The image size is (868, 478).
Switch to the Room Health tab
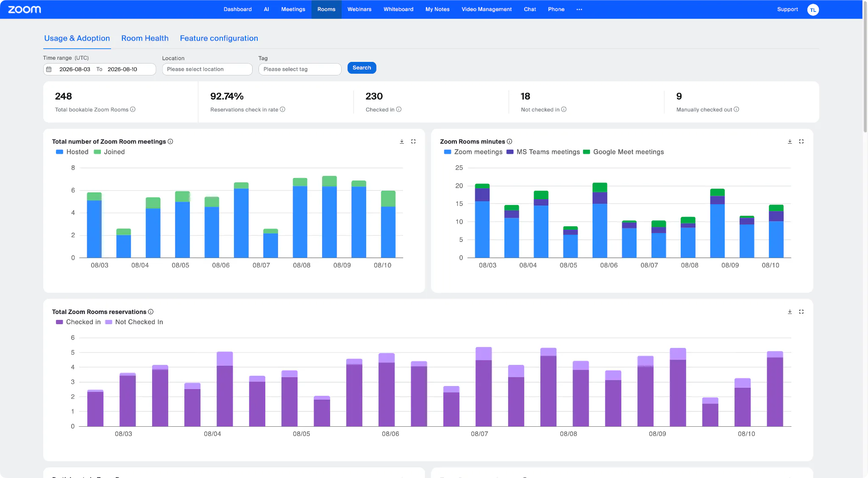(x=145, y=38)
